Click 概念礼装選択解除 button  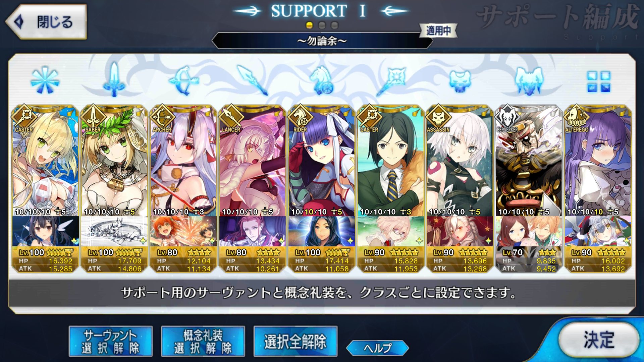pos(203,341)
